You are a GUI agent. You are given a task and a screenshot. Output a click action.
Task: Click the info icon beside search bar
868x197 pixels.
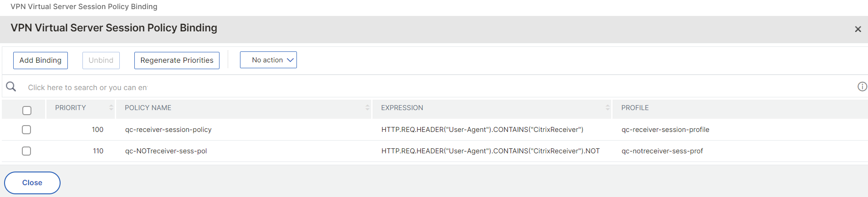pyautogui.click(x=862, y=86)
